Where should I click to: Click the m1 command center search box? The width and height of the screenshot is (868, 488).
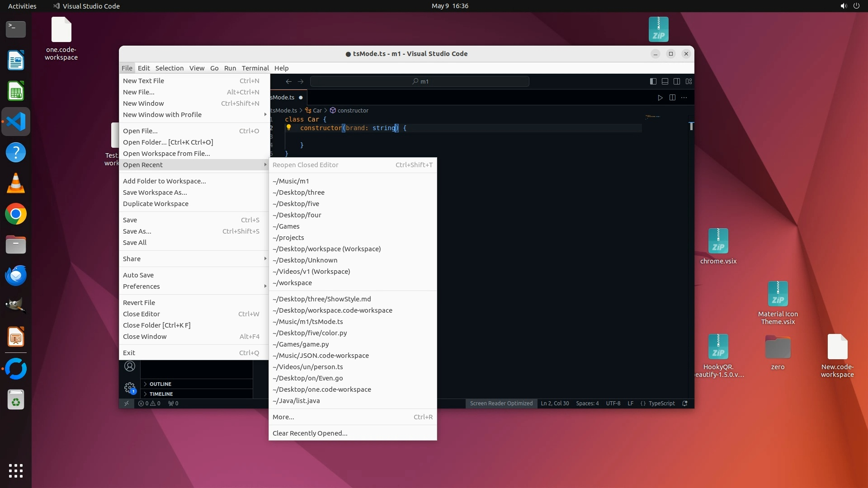point(420,81)
